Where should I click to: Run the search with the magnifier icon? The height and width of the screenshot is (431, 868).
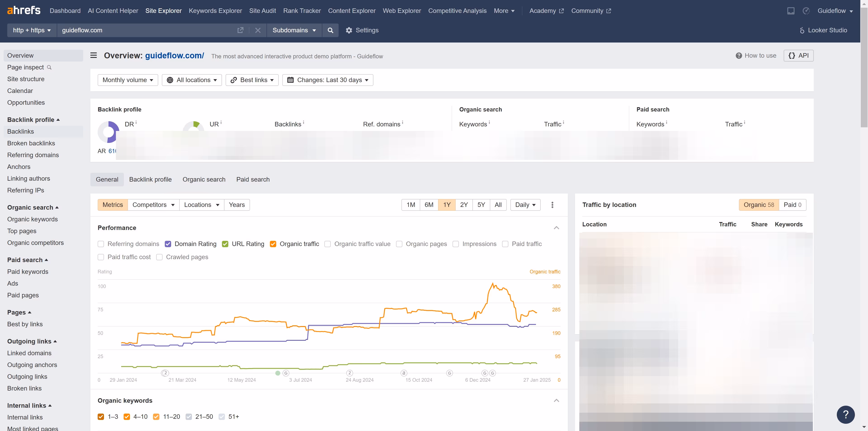[x=330, y=30]
